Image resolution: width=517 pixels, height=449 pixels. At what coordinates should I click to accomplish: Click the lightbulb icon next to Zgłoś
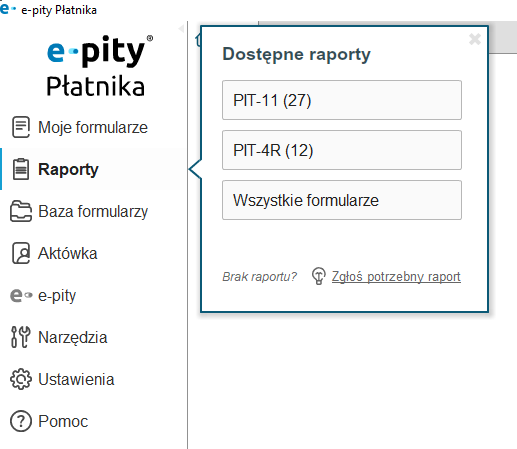pos(318,276)
